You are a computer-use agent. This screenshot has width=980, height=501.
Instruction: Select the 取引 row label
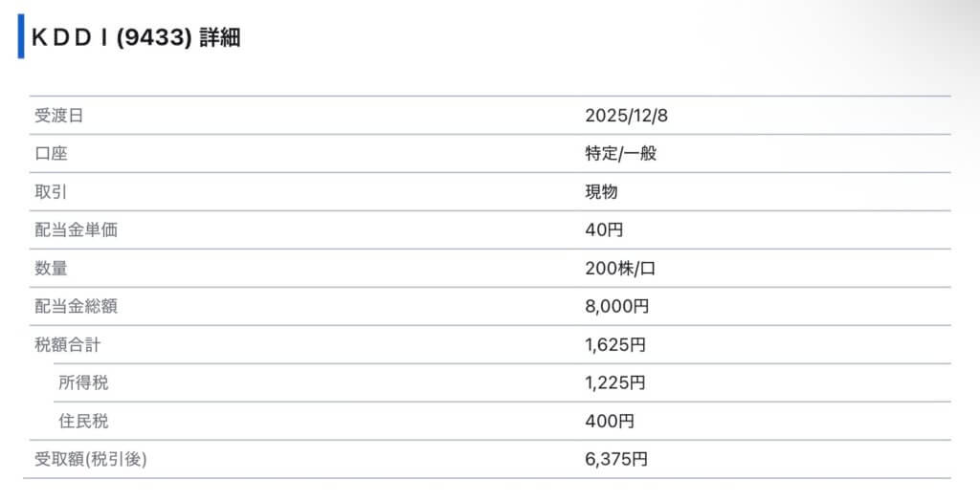click(x=51, y=192)
